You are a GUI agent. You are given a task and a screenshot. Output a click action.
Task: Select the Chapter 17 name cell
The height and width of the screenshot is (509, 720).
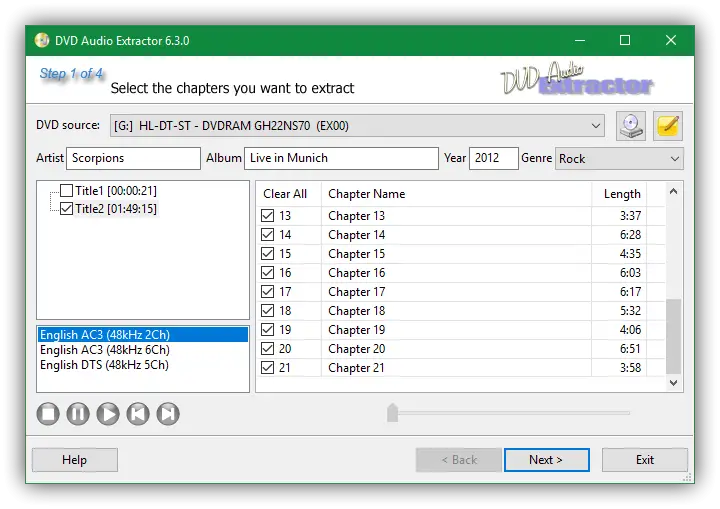(456, 292)
